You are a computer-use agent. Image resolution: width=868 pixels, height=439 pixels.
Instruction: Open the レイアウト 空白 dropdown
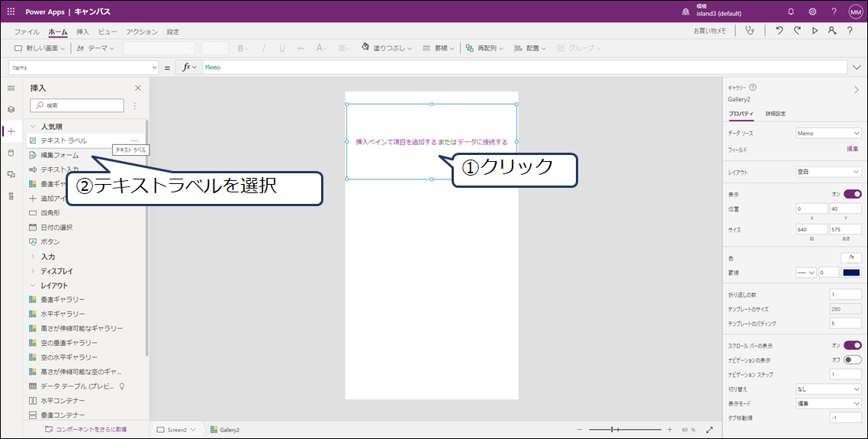coord(828,173)
